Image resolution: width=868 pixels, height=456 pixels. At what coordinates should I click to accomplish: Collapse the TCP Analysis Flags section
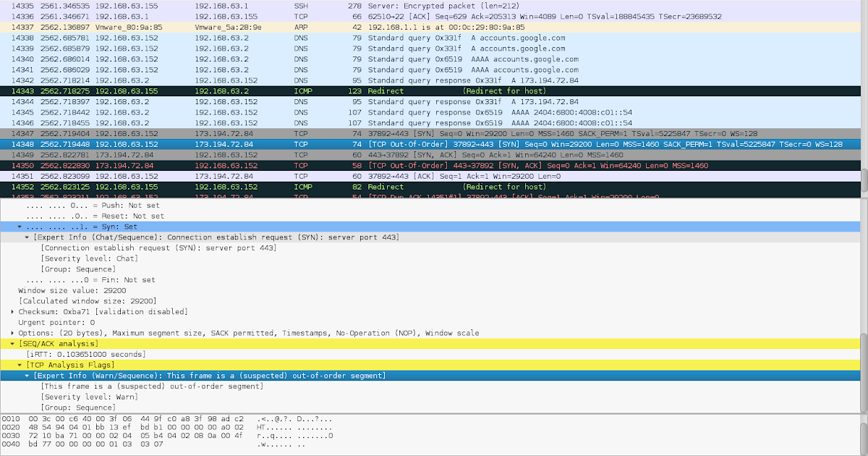[20, 365]
